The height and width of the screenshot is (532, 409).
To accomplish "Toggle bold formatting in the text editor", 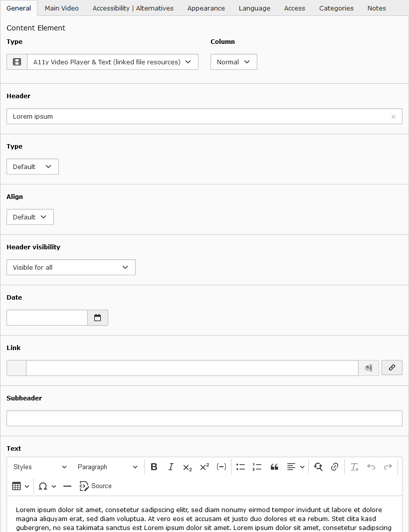I will [x=154, y=467].
